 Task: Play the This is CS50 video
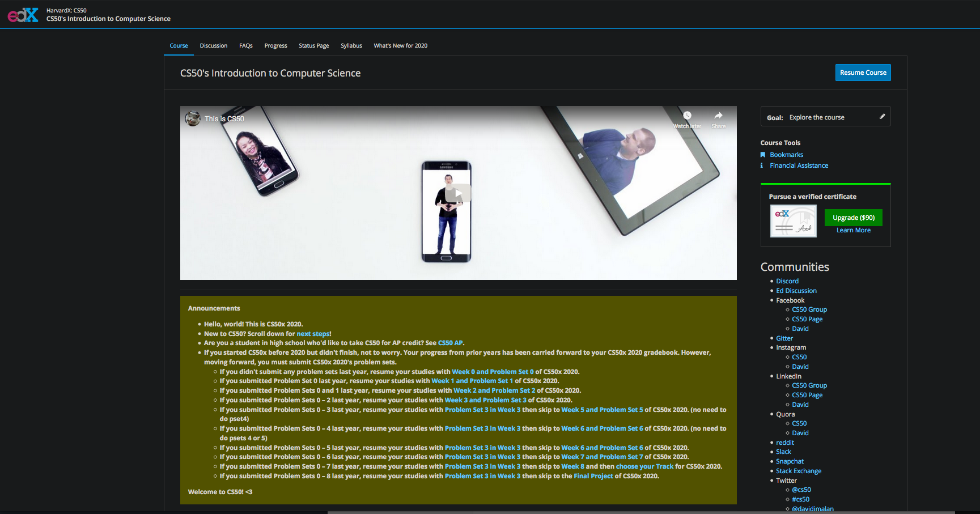(x=458, y=193)
